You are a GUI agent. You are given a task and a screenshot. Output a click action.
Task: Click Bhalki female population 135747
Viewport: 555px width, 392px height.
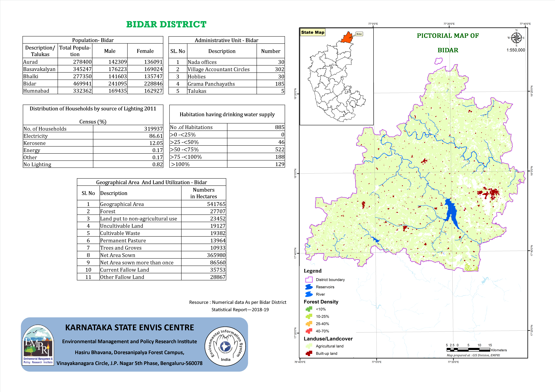(153, 76)
